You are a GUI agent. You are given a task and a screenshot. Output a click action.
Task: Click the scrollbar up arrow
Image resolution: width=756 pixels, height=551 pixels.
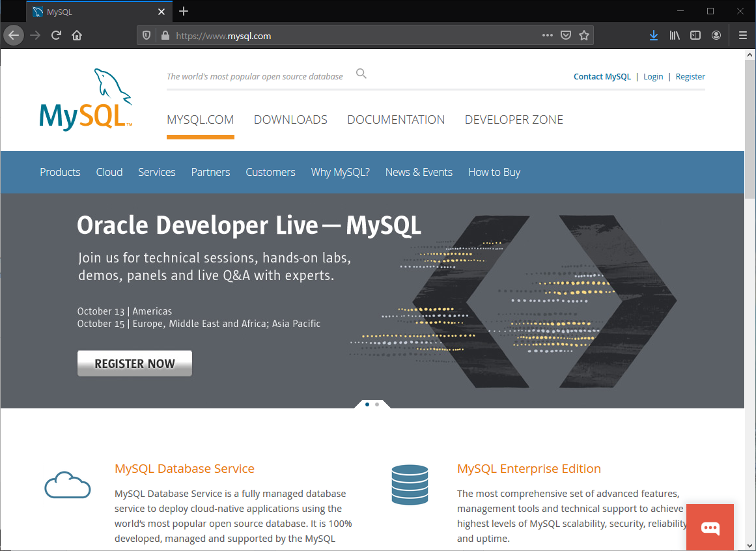749,55
